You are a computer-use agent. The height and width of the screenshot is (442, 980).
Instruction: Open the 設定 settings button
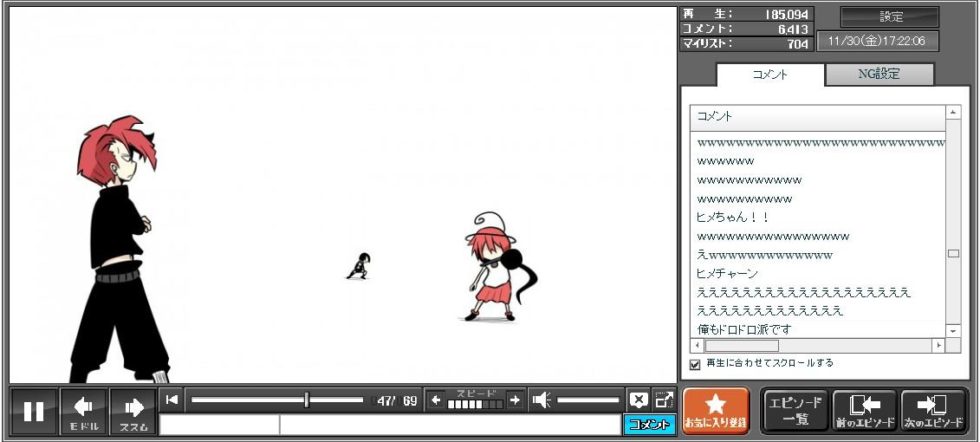pos(890,16)
